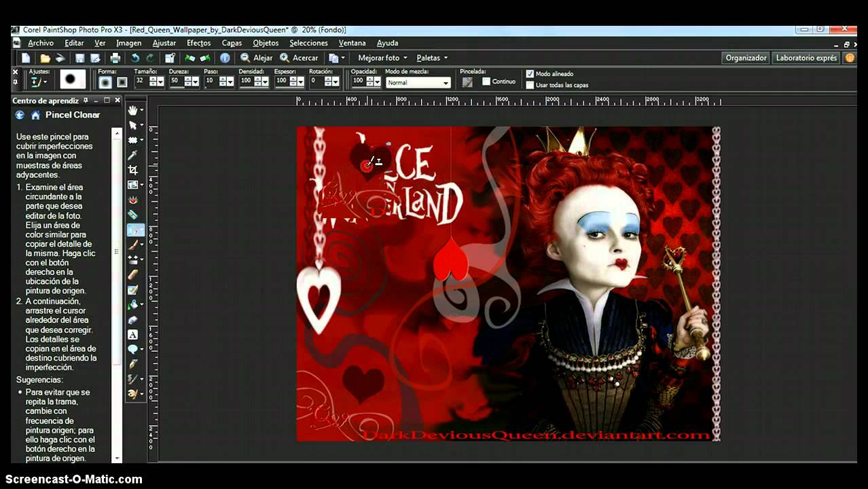
Task: Select the Crop tool
Action: 133,170
